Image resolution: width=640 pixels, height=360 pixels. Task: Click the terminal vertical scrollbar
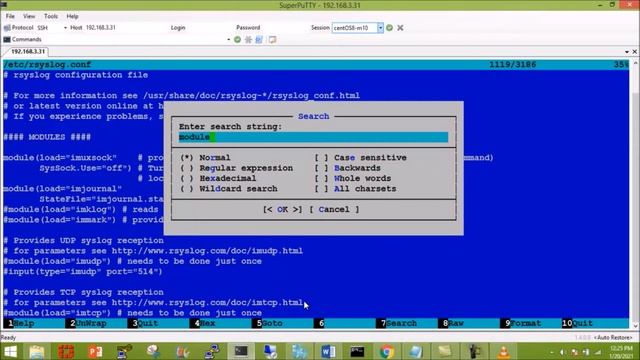635,194
